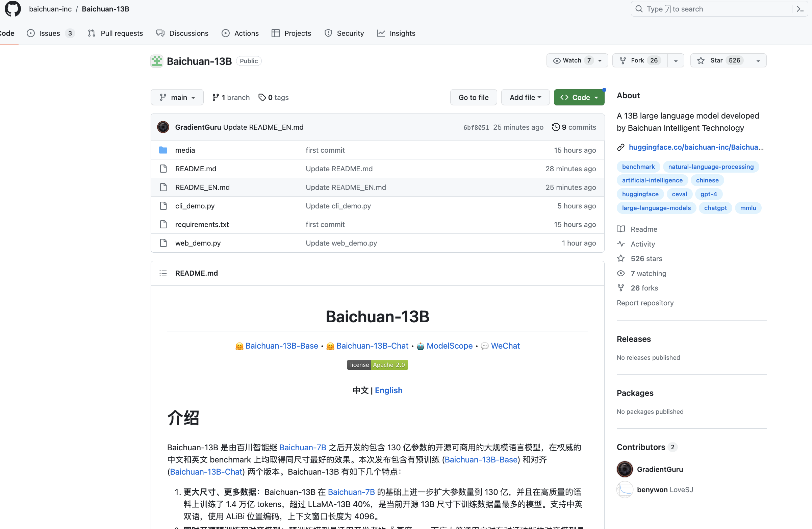
Task: Click the fork icon beside 26 forks
Action: pyautogui.click(x=620, y=288)
